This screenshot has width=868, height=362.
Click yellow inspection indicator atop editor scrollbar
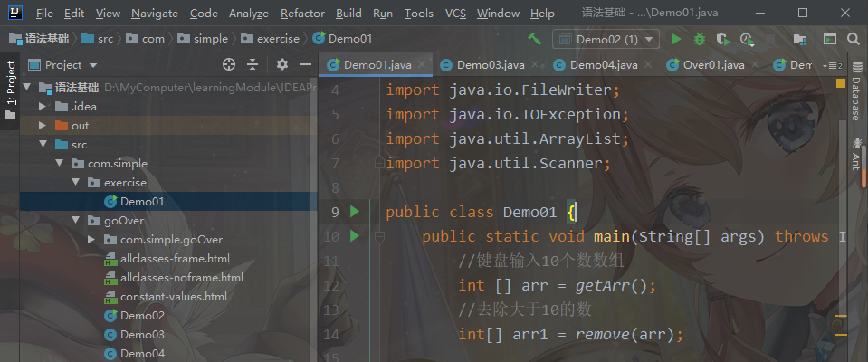[840, 83]
